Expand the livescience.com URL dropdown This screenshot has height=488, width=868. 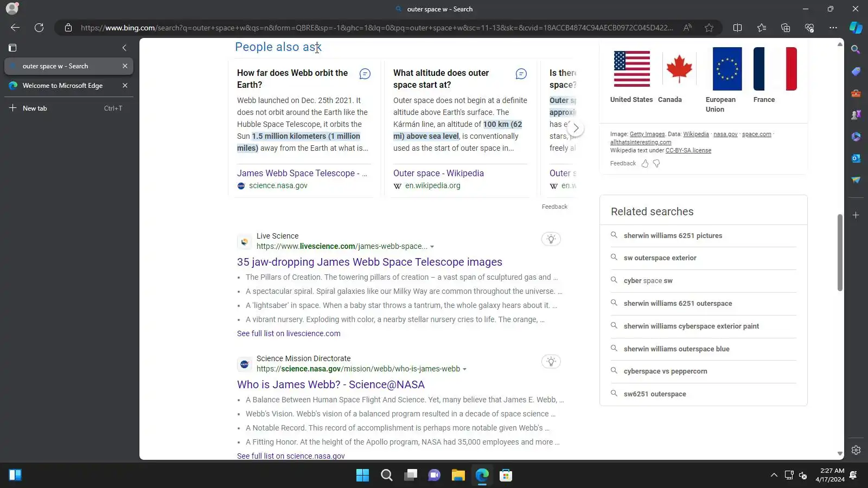click(432, 247)
